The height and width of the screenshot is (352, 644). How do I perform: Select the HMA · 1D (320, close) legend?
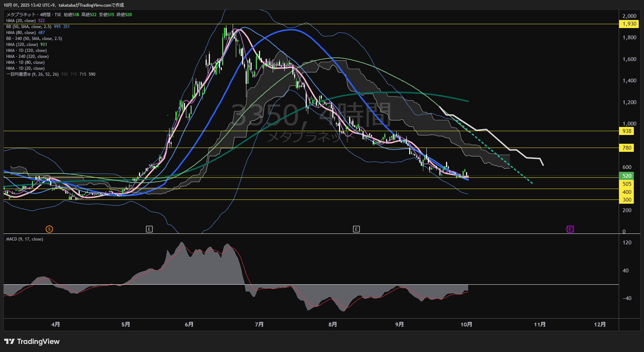point(26,50)
